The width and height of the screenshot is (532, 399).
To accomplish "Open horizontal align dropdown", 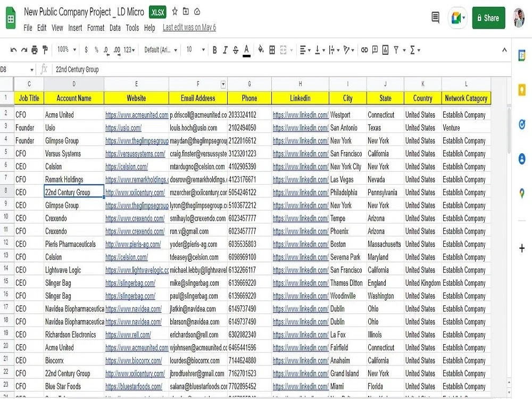I will click(305, 50).
